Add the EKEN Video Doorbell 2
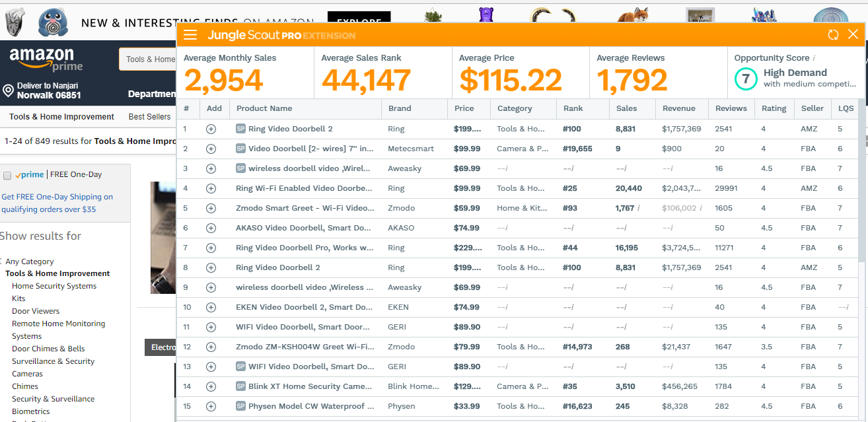 point(211,307)
